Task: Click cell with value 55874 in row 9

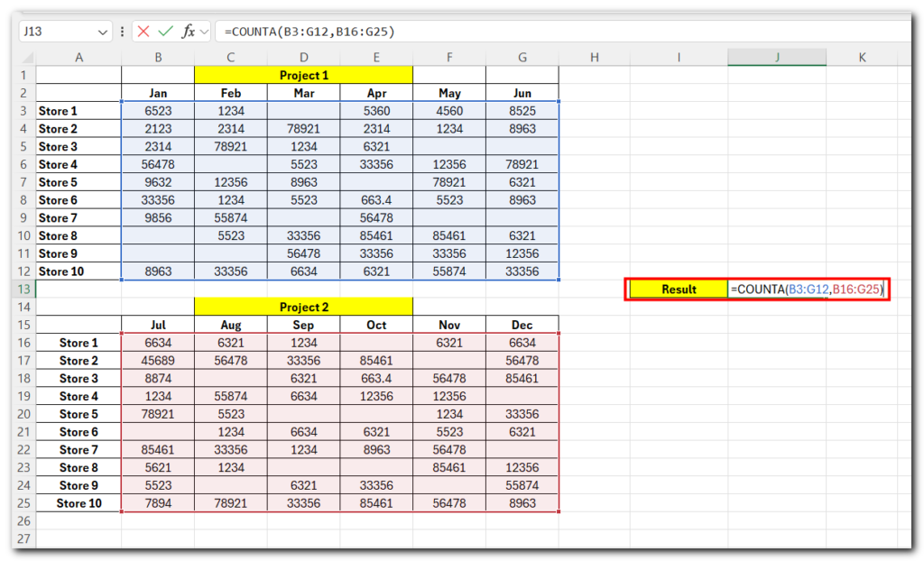Action: pos(231,218)
